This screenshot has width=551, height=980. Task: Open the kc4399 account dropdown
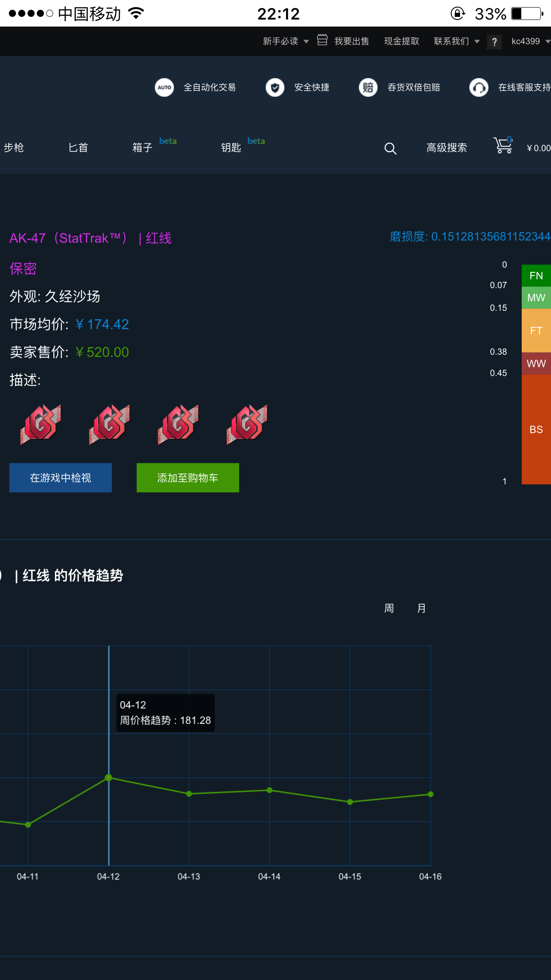[531, 41]
